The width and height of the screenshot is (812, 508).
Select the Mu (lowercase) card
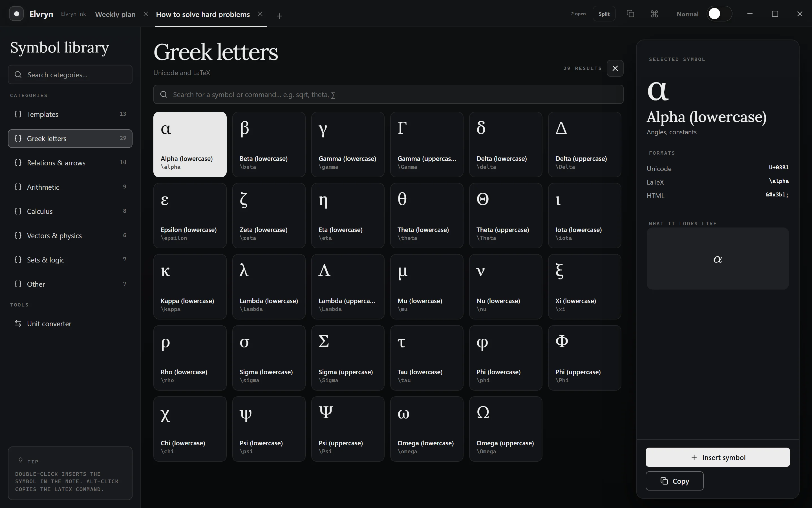427,286
